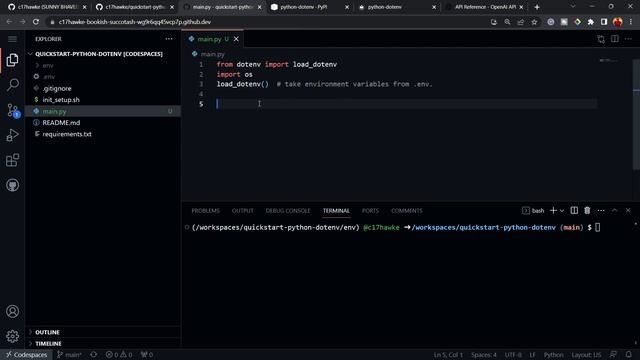Screen dimensions: 640x360
Task: Switch to the Problems tab
Action: (205, 211)
